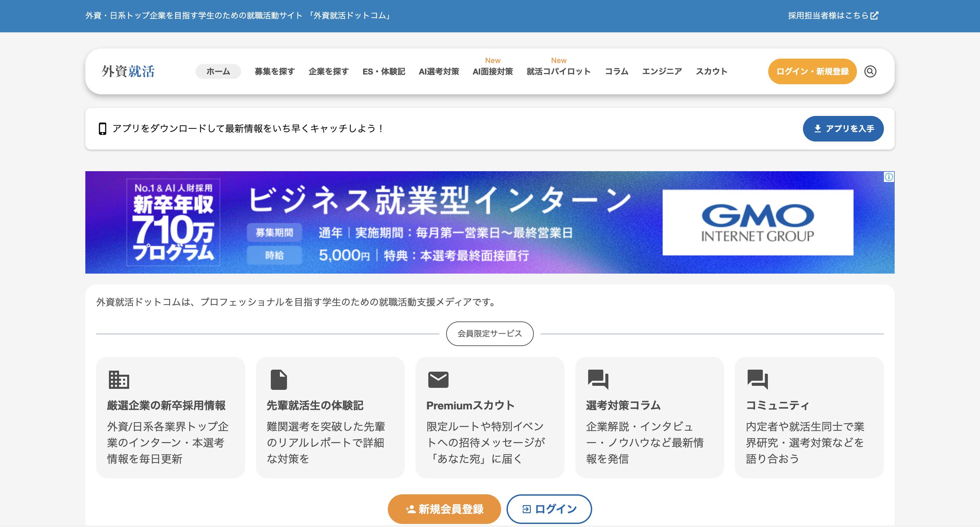Click the 外資就活ドットコムは、プロフェッショナル intro sentence
The width and height of the screenshot is (980, 527).
coord(297,302)
